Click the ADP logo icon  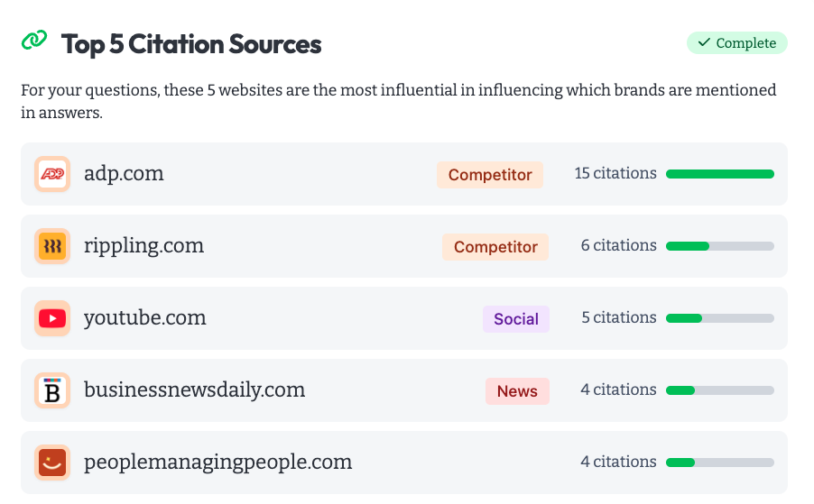52,174
